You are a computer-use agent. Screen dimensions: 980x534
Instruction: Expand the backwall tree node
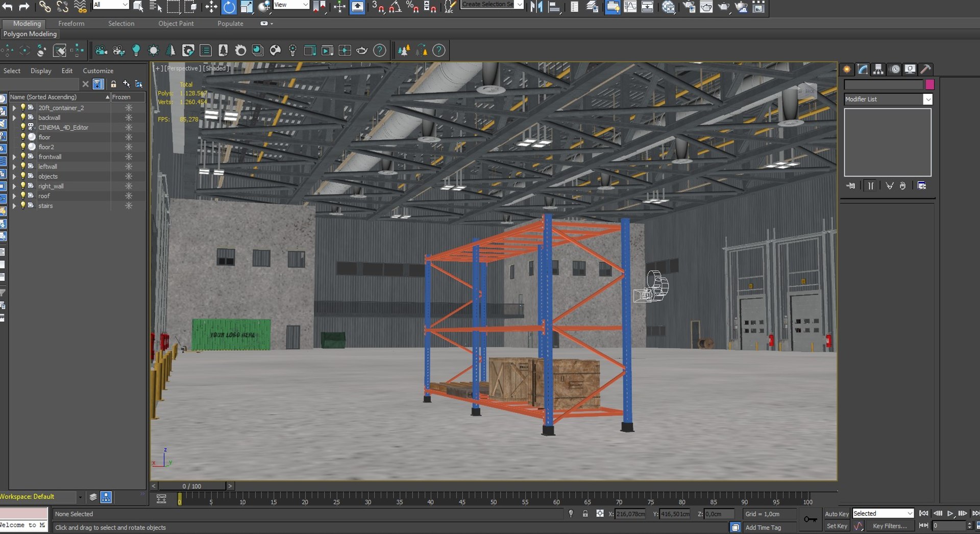pyautogui.click(x=14, y=117)
